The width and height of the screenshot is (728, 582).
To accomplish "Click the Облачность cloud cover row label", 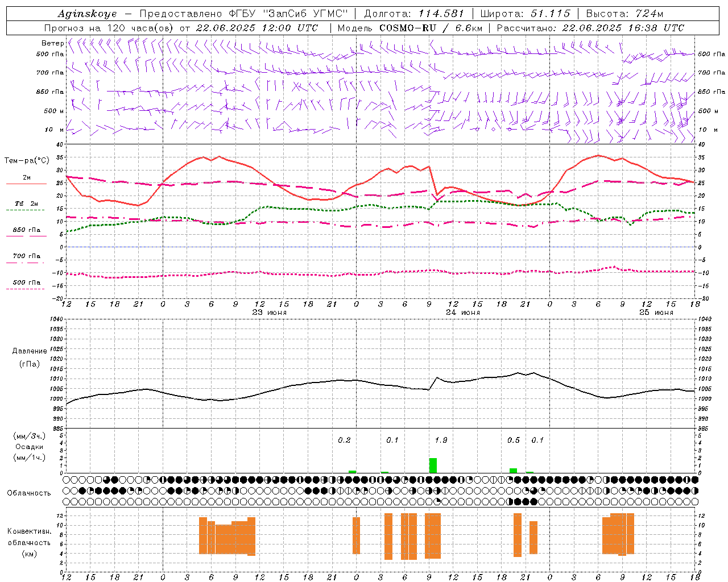I will pos(29,493).
